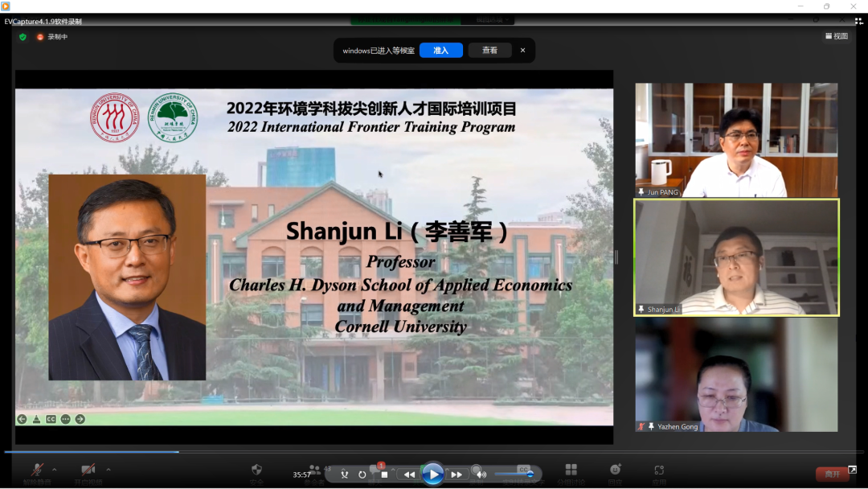This screenshot has height=489, width=868.
Task: Admit the waiting participant with 准入 button
Action: (440, 51)
